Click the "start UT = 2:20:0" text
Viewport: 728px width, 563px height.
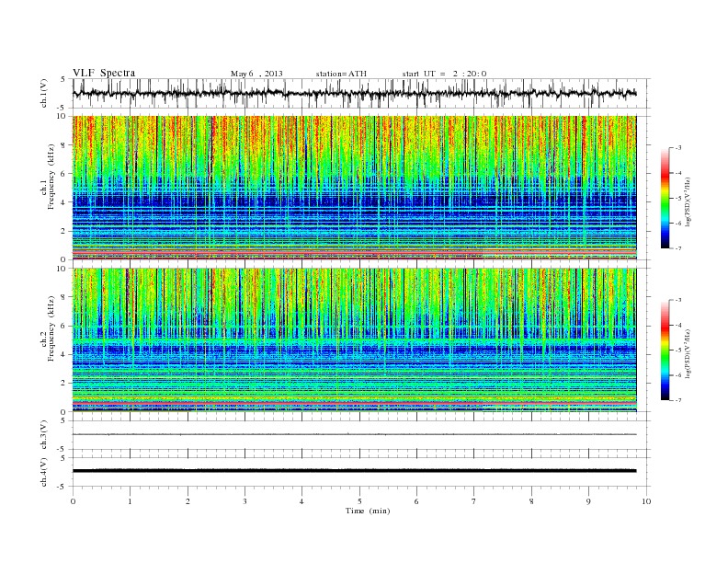coord(444,74)
